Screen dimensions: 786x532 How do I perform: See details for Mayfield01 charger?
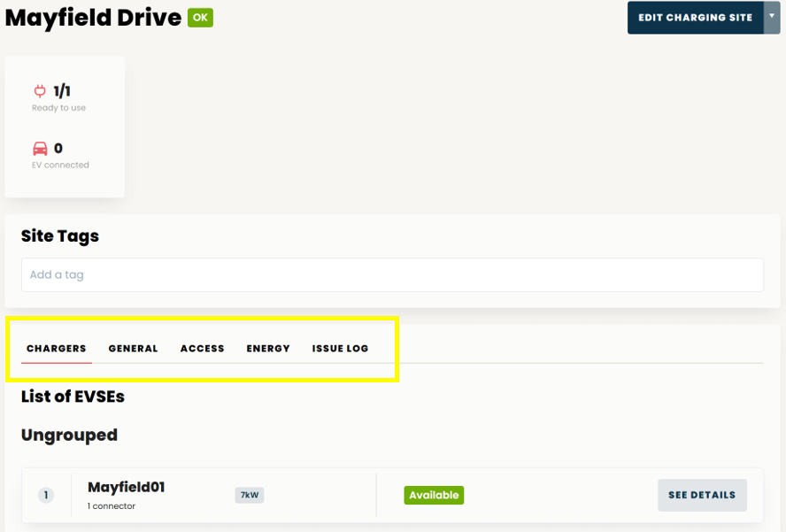pyautogui.click(x=702, y=495)
